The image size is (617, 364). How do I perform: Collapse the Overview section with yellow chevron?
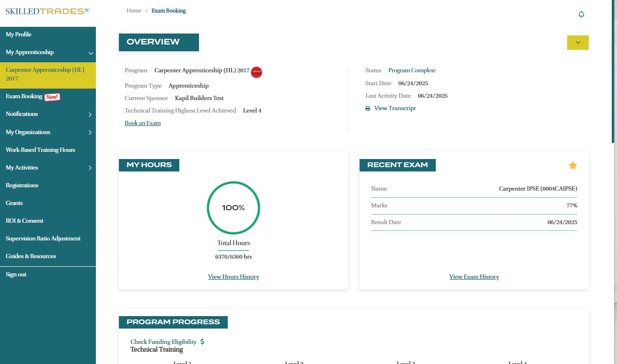pyautogui.click(x=578, y=43)
